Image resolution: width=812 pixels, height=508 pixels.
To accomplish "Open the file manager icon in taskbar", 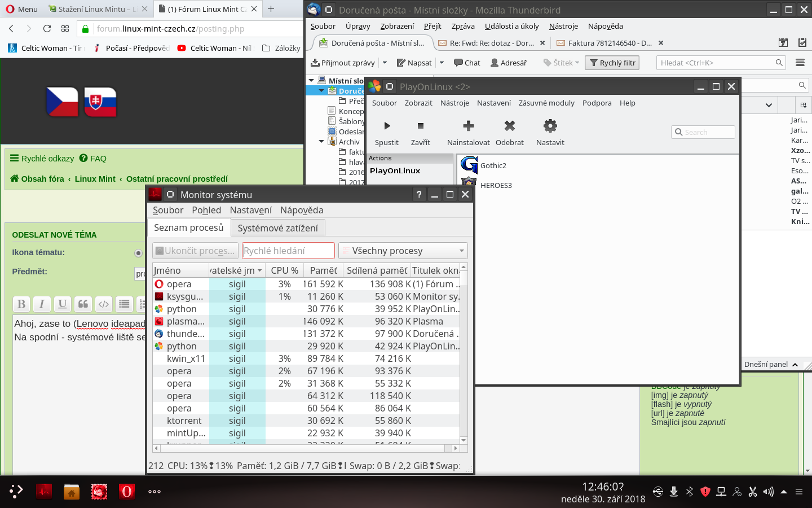I will pyautogui.click(x=72, y=492).
